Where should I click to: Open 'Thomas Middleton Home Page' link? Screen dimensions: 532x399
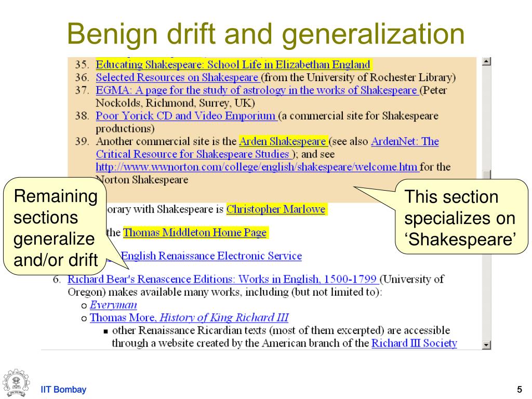pyautogui.click(x=195, y=232)
